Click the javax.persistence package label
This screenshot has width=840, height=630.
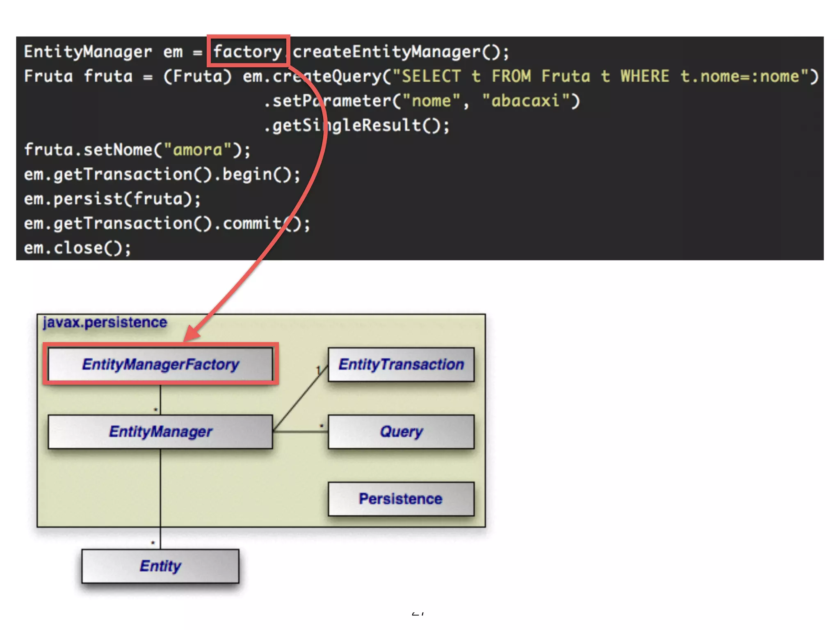105,322
